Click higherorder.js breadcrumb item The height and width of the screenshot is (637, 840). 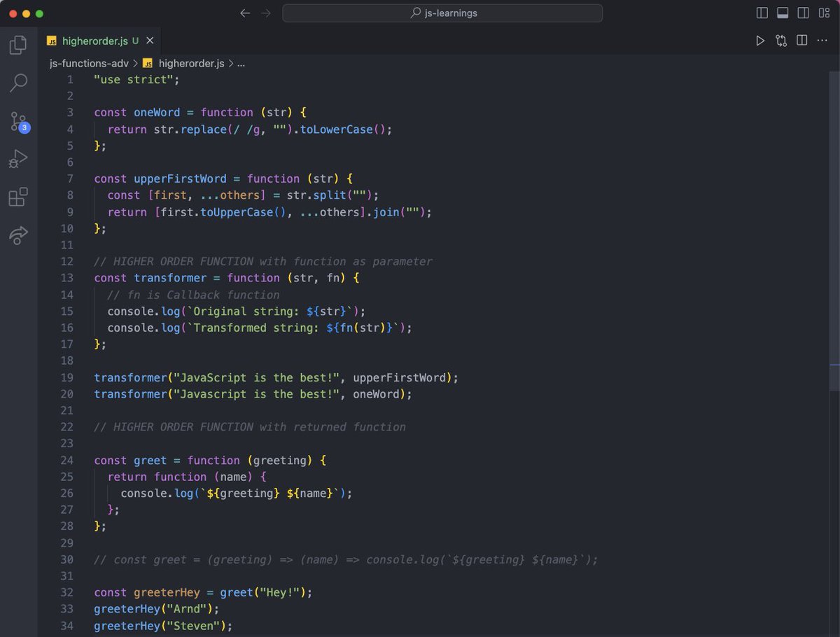[192, 63]
